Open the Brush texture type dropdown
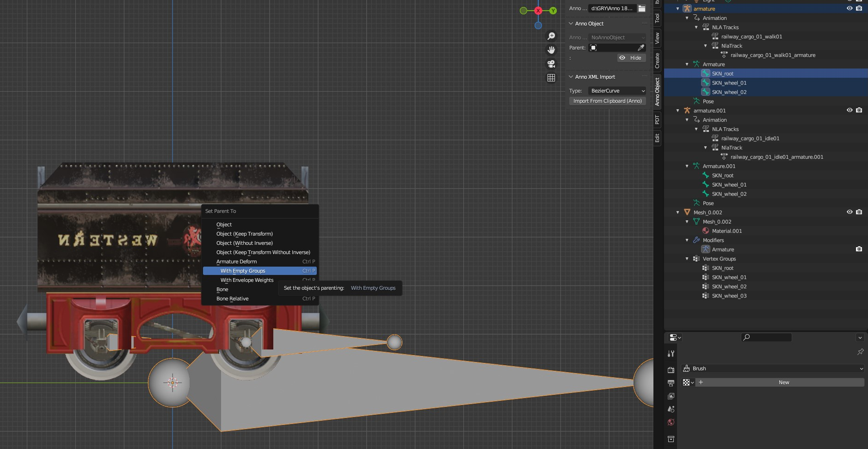The width and height of the screenshot is (868, 449). click(773, 368)
